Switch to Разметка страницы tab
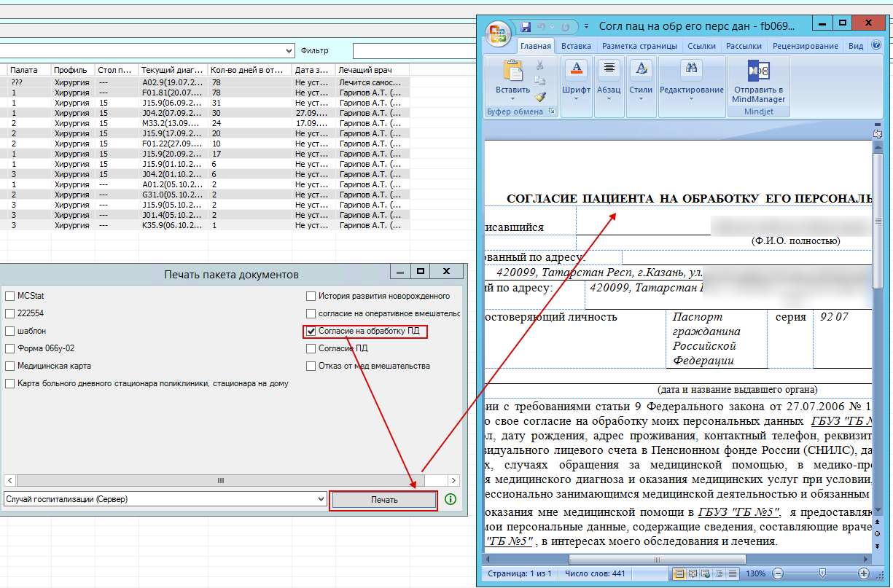This screenshot has height=588, width=893. [639, 46]
